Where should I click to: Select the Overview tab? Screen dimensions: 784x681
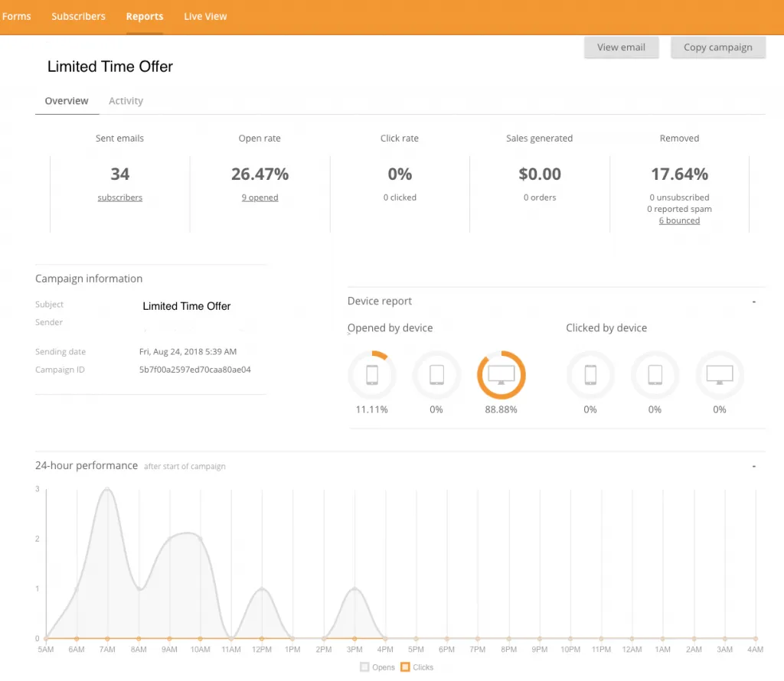pyautogui.click(x=67, y=101)
